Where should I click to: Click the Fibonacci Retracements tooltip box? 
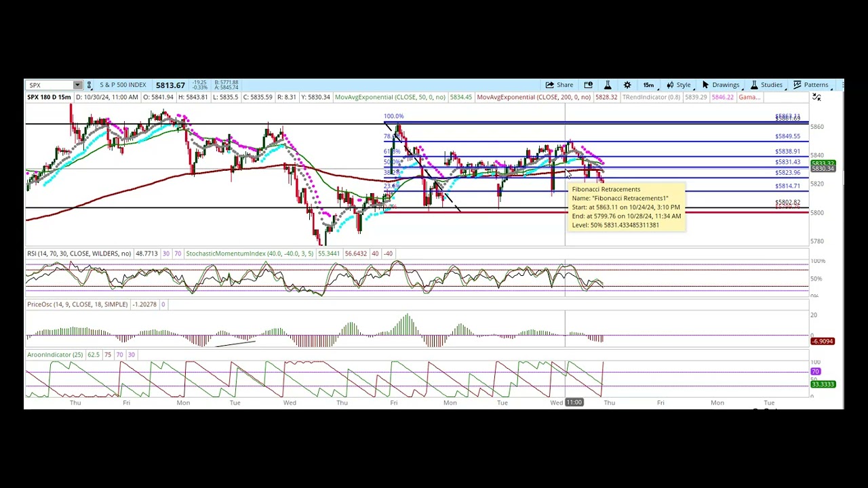coord(627,207)
